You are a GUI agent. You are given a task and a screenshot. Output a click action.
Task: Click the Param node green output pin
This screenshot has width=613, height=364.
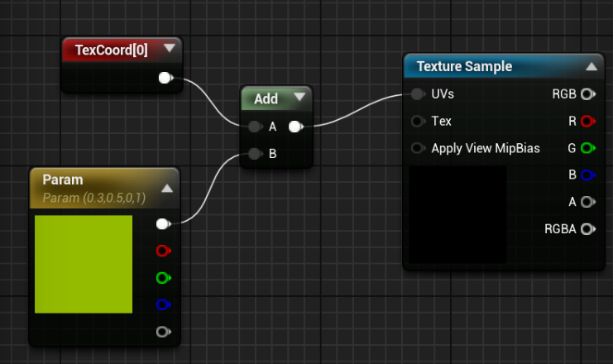(164, 278)
